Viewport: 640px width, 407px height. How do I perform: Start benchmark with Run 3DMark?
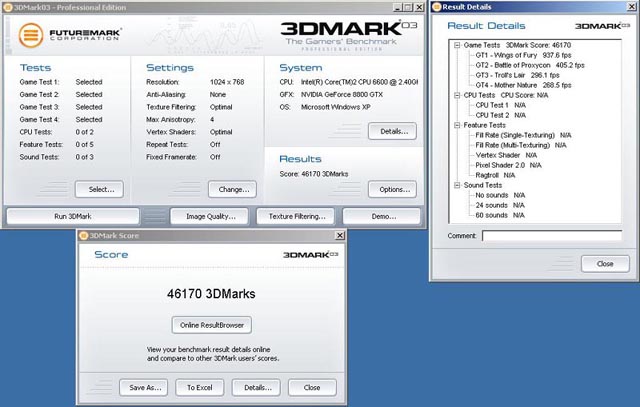(73, 216)
